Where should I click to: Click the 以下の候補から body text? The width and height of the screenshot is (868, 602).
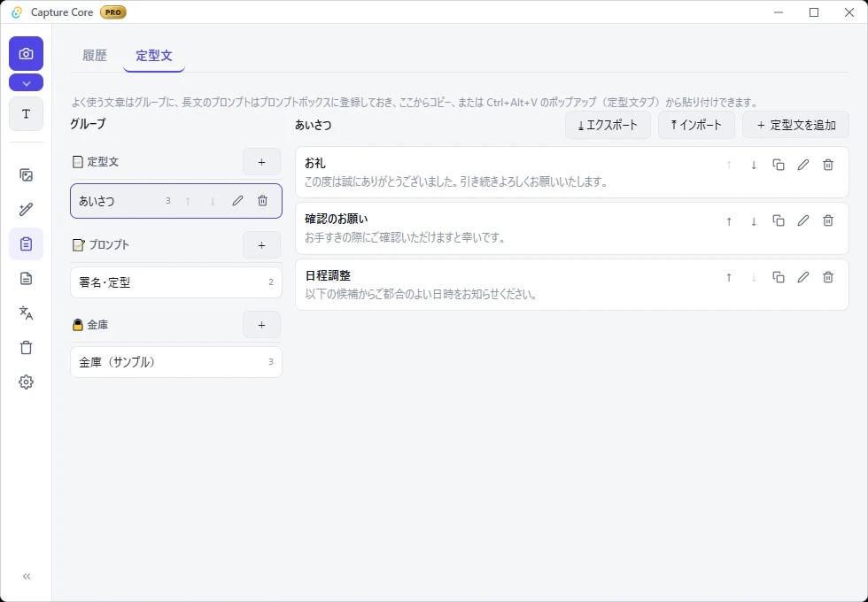point(422,294)
